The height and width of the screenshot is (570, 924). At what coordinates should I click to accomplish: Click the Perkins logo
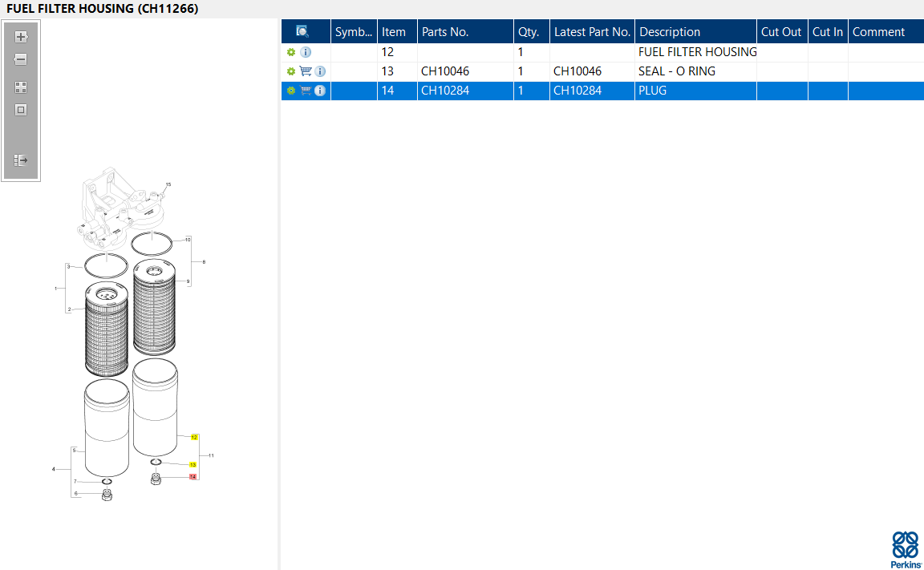pyautogui.click(x=905, y=549)
